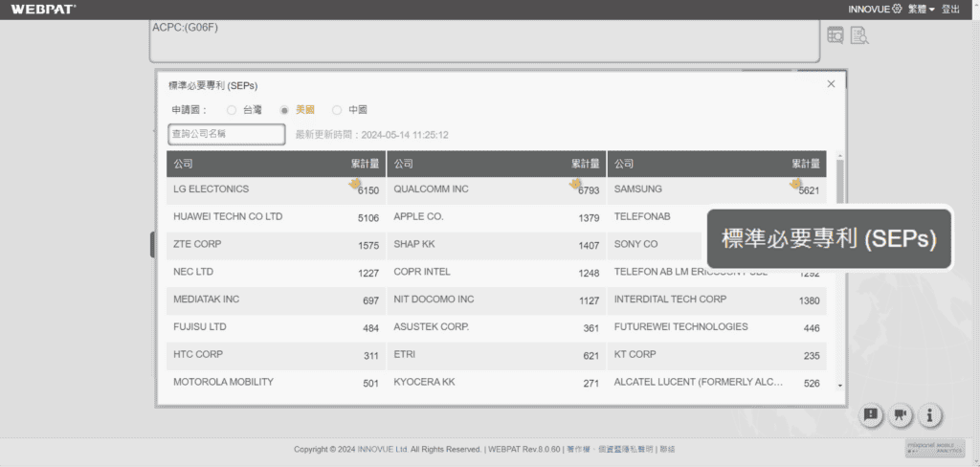The height and width of the screenshot is (467, 980).
Task: Click the document search icon
Action: coord(858,35)
